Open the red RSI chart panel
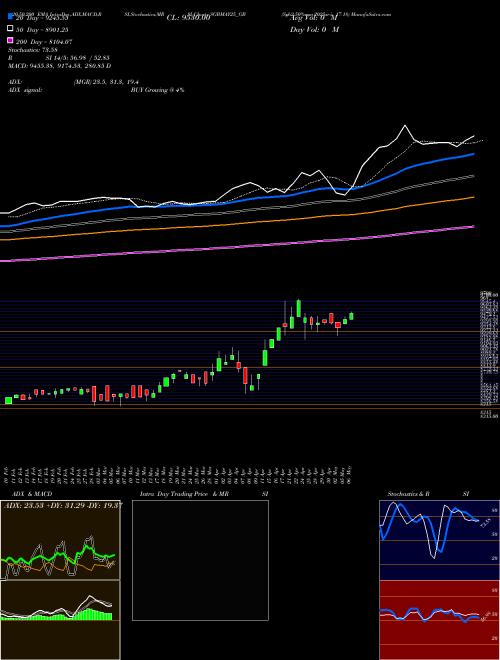 pos(439,620)
